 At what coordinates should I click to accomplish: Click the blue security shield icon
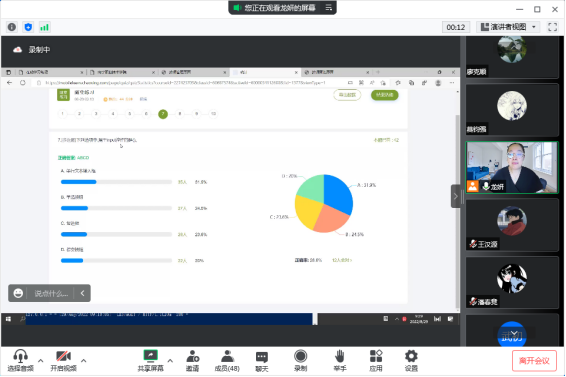pos(28,27)
